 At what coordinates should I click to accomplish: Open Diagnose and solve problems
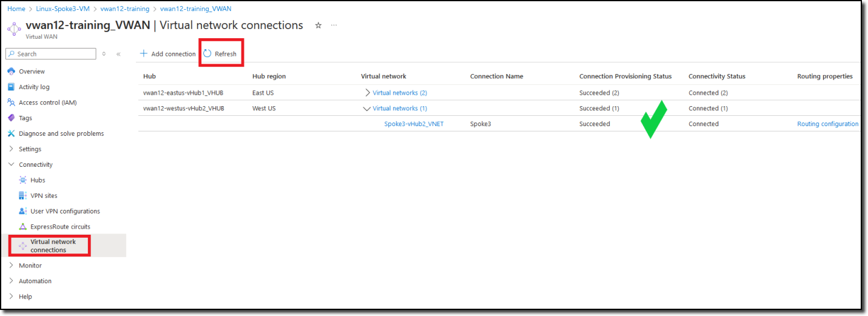(x=61, y=133)
